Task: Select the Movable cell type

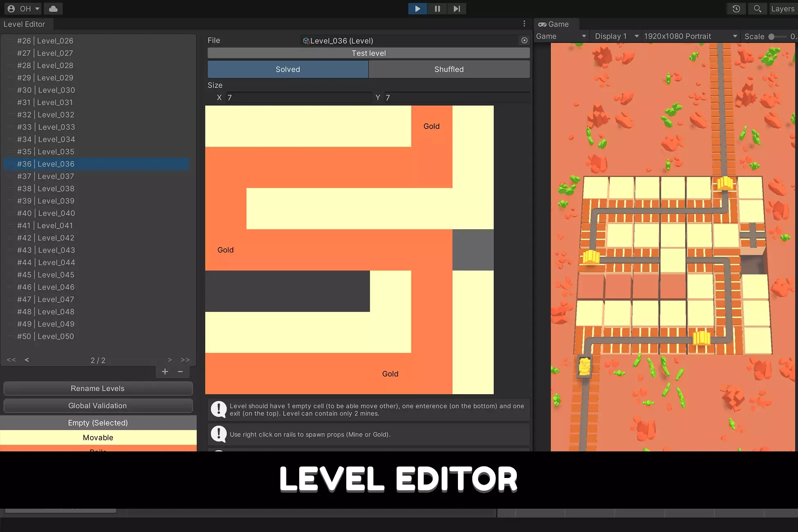Action: pos(98,437)
